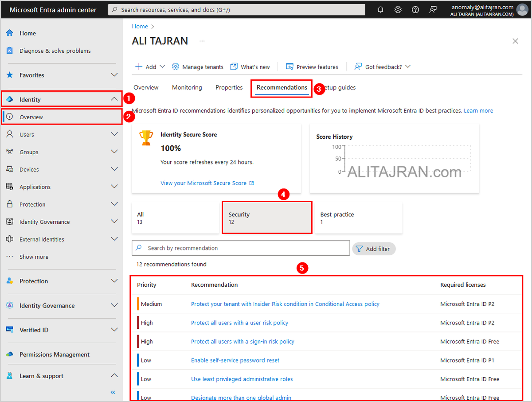Open the Properties tab
This screenshot has height=402, width=532.
point(229,87)
